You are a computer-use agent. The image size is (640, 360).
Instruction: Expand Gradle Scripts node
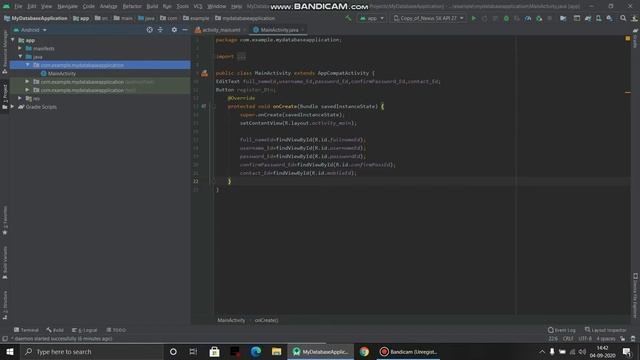[13, 107]
